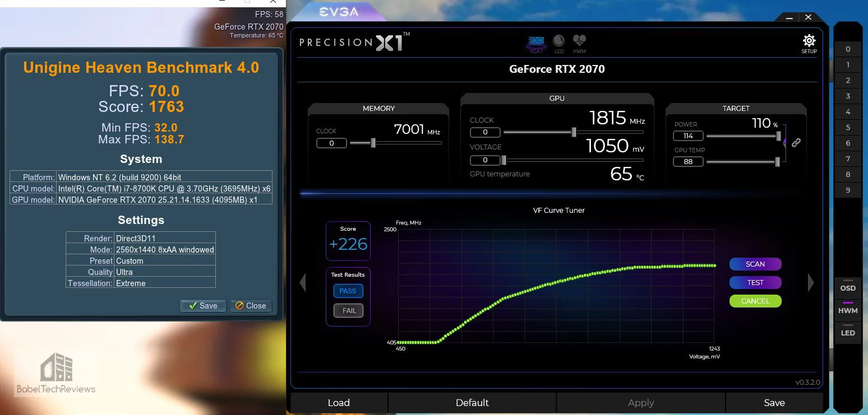Image resolution: width=868 pixels, height=415 pixels.
Task: Click the power target slider handle
Action: pos(778,136)
